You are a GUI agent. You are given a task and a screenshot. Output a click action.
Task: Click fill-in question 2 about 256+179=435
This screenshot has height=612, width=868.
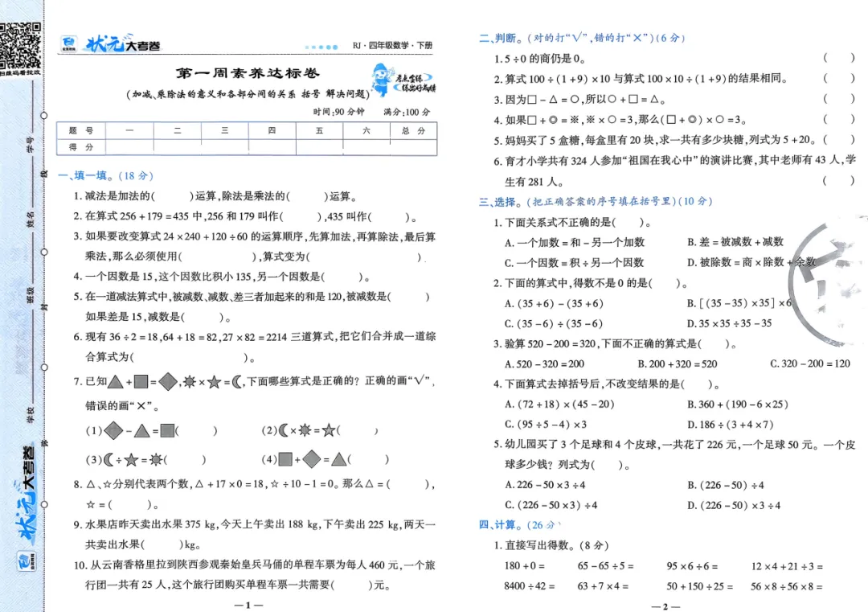click(x=245, y=216)
